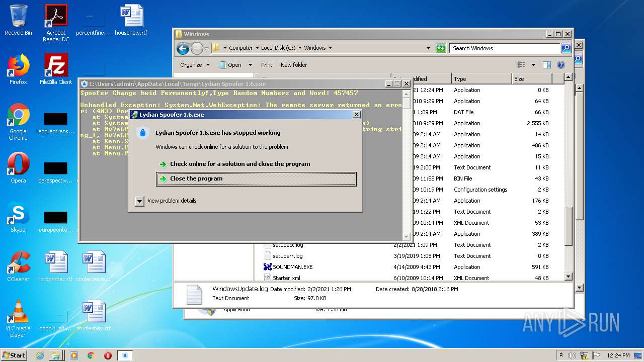Click search magnifier in Explorer

pos(566,48)
